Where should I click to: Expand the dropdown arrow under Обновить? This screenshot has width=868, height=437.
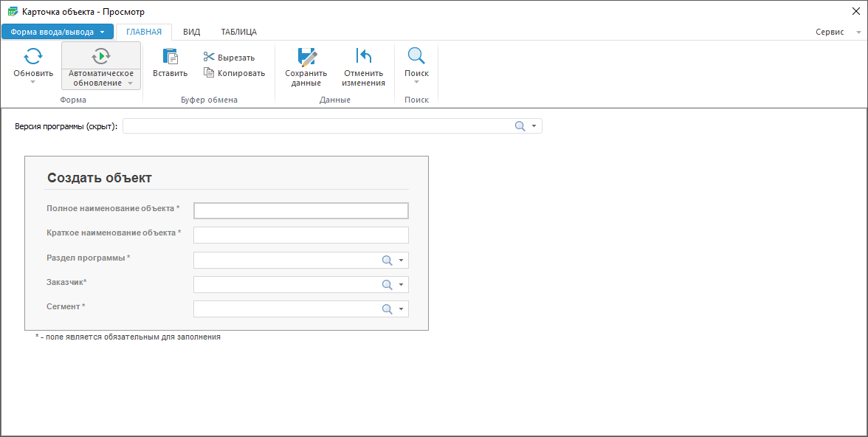click(x=33, y=82)
